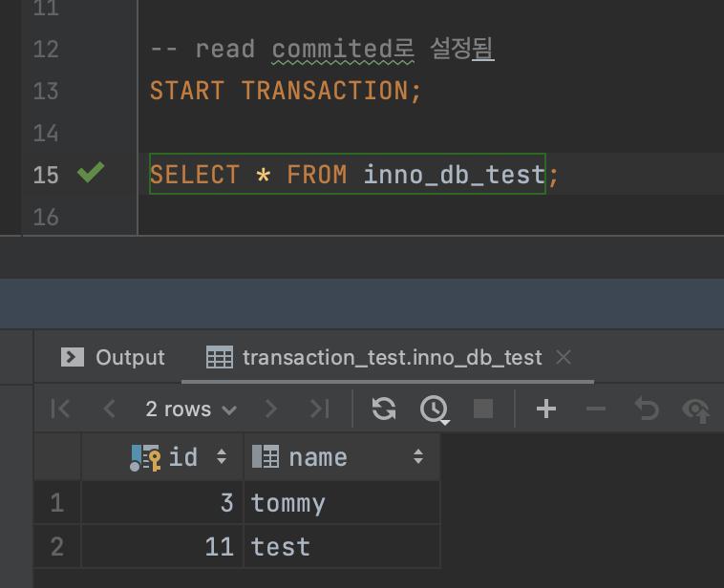The image size is (724, 588).
Task: Click row number 2 header
Action: click(56, 546)
